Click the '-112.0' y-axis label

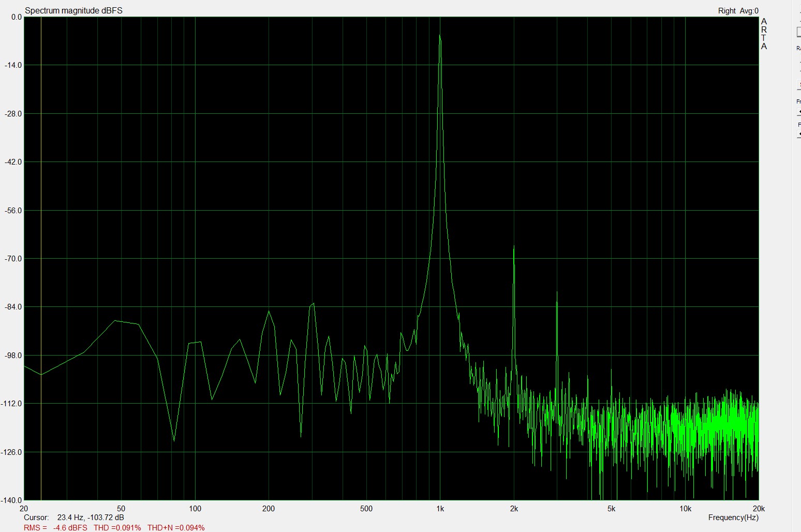pos(12,404)
